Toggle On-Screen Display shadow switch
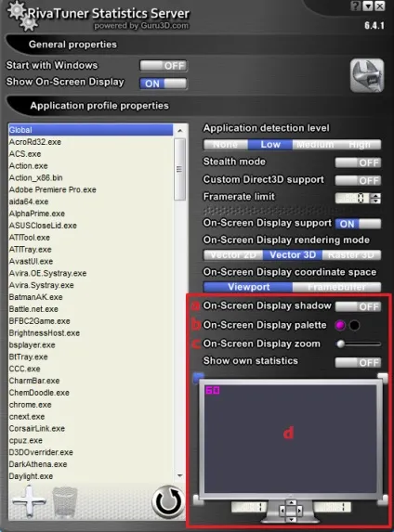Viewport: 394px width, 532px height. click(358, 306)
